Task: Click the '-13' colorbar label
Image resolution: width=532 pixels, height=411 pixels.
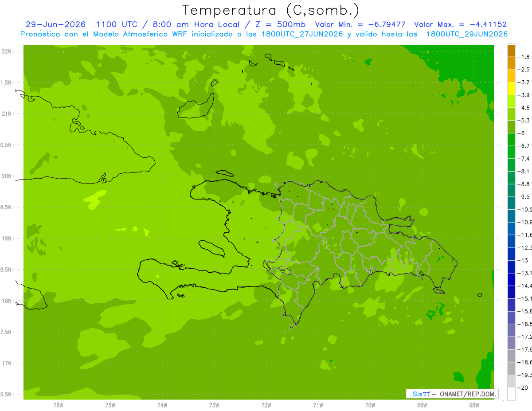Action: click(522, 260)
